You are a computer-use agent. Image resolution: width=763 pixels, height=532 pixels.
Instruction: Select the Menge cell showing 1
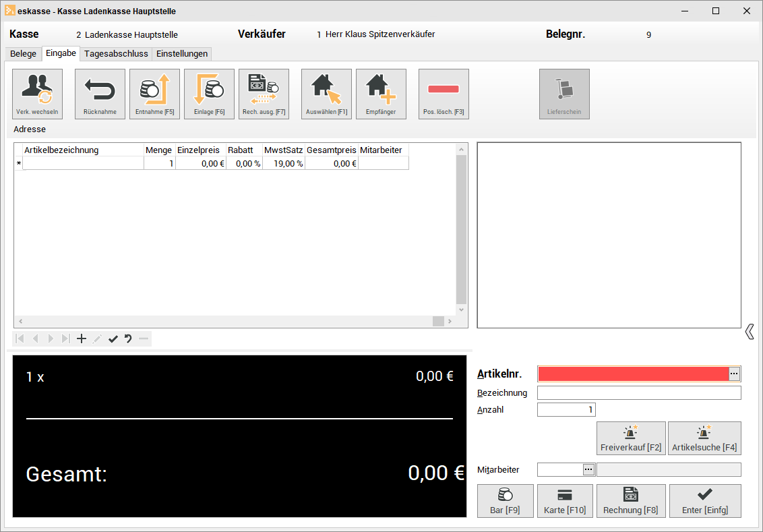(x=160, y=164)
